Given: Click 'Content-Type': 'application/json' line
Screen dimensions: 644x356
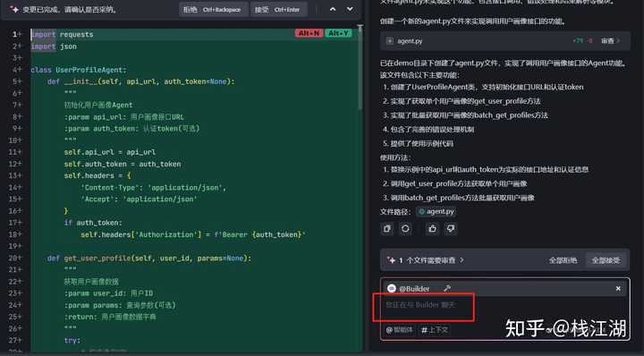Looking at the screenshot, I should pos(153,187).
